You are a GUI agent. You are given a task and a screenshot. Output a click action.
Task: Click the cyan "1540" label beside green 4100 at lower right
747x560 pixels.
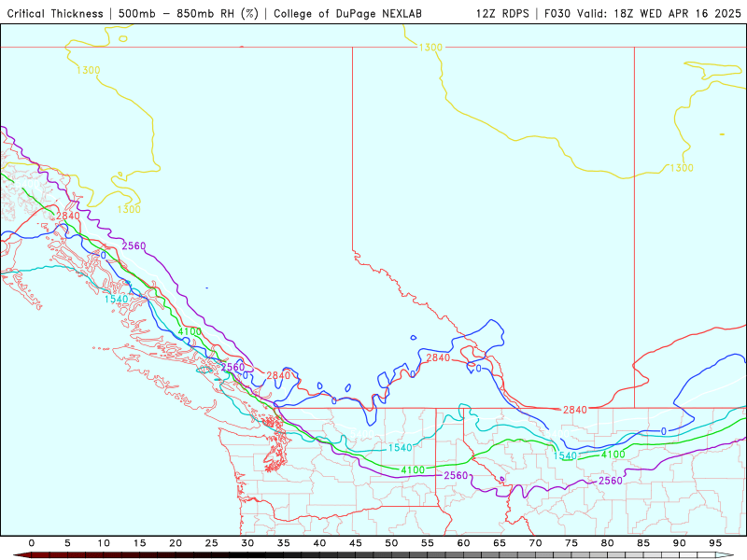(x=565, y=455)
